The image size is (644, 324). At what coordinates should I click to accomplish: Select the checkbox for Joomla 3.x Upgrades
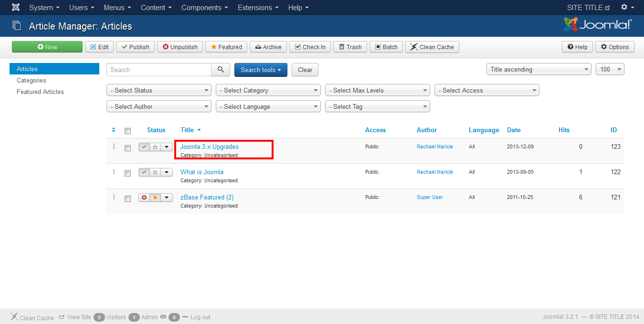click(x=127, y=148)
